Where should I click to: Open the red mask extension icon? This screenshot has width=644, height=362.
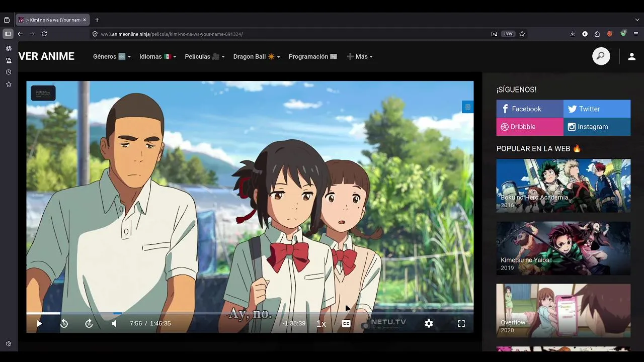610,34
